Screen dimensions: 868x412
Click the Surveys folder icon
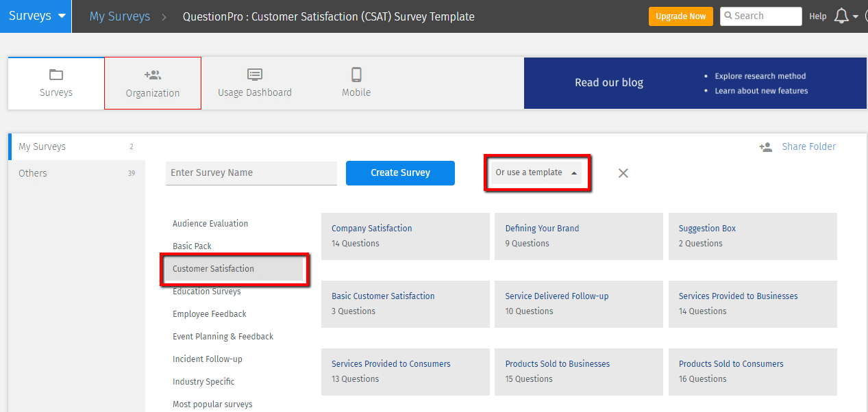coord(56,75)
